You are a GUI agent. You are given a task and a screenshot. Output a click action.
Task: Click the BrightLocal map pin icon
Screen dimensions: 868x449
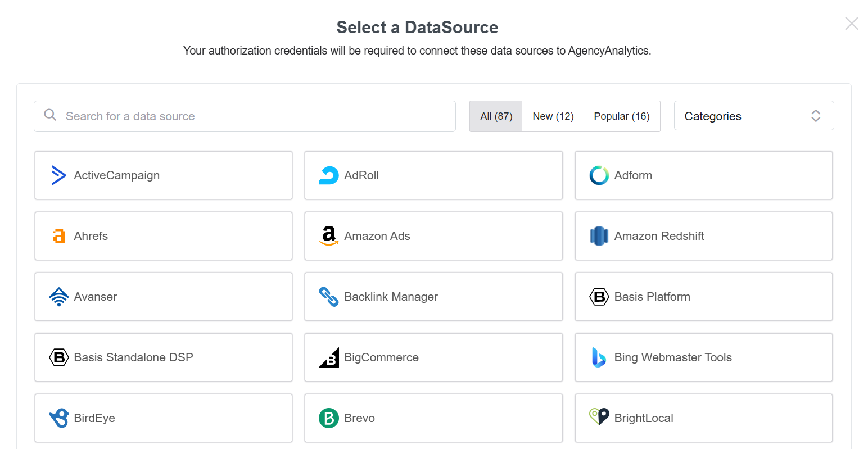599,416
